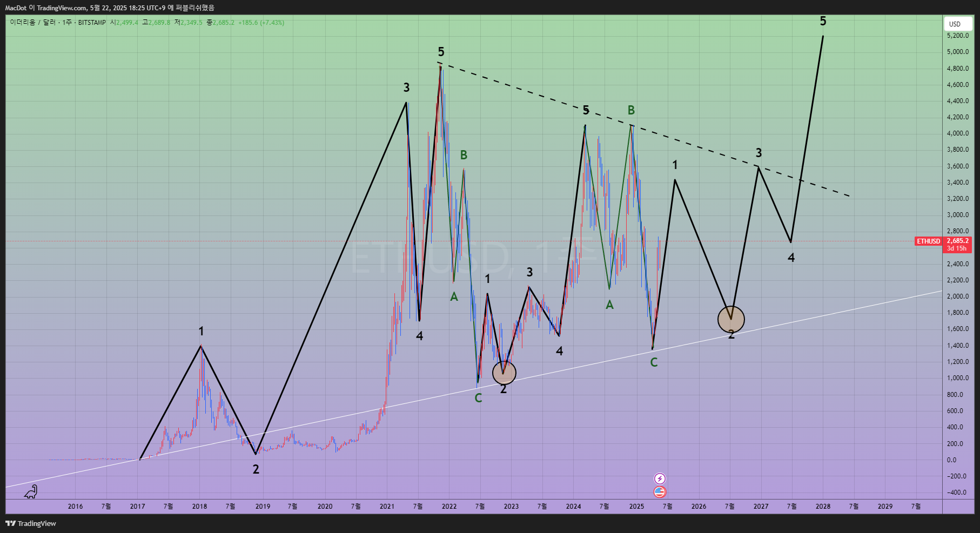This screenshot has height=533, width=980.
Task: Click the +185.6 (+7.43%) change value
Action: click(x=261, y=23)
